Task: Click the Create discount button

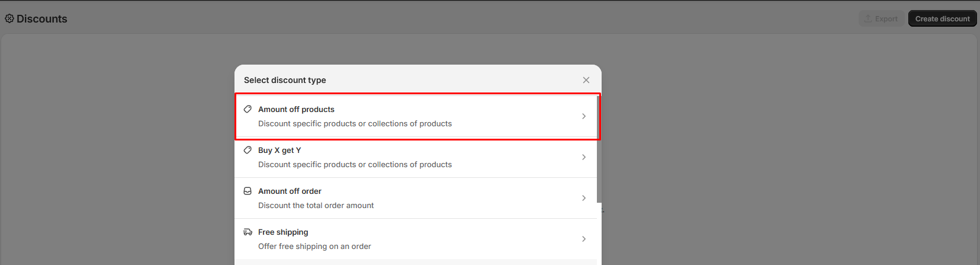Action: [942, 18]
